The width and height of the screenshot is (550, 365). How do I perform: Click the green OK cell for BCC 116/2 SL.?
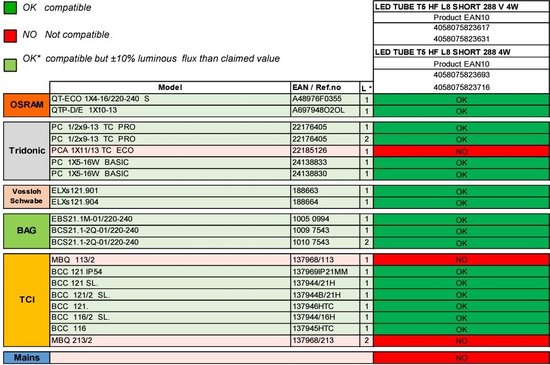(x=462, y=318)
